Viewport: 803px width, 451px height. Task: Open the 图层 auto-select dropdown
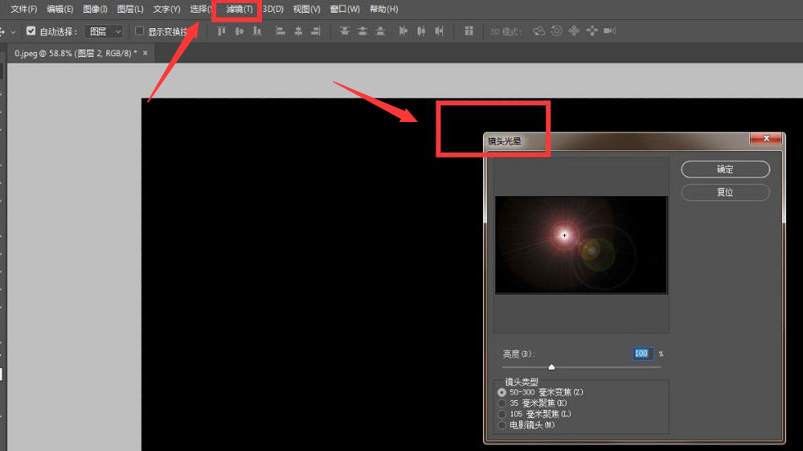103,32
